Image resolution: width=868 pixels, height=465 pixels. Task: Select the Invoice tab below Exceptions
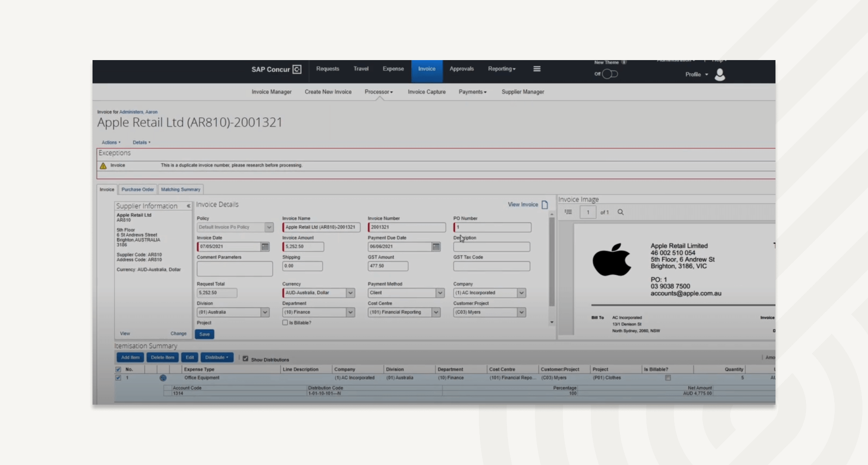[106, 190]
